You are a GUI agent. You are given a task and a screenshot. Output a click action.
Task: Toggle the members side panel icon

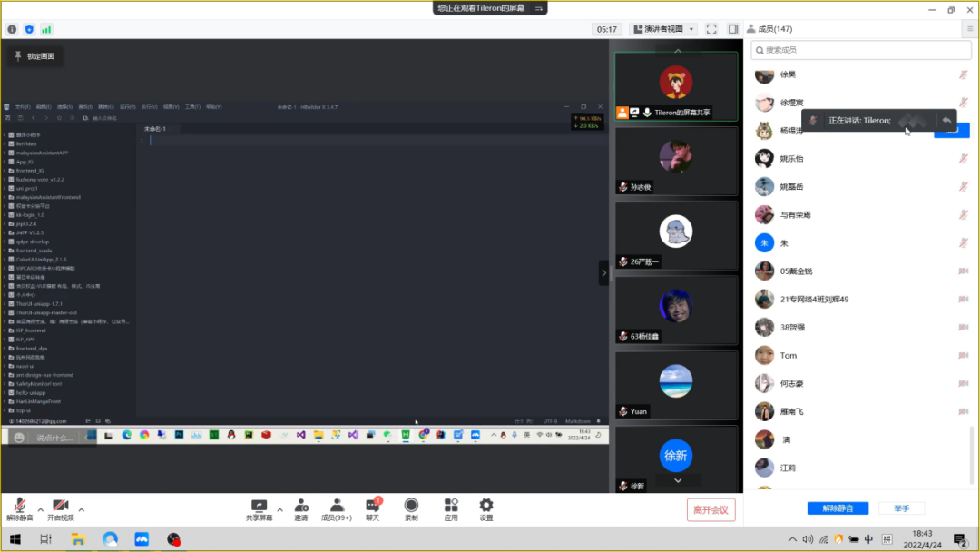pos(733,29)
